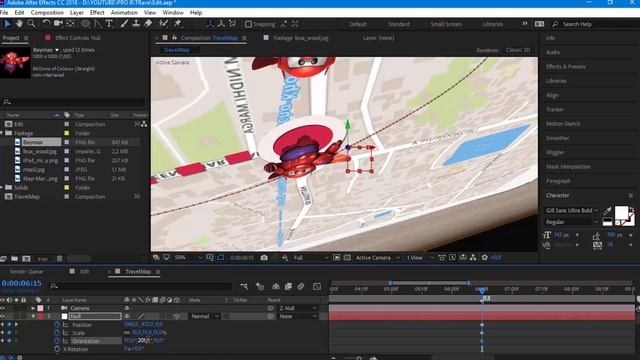The width and height of the screenshot is (640, 360).
Task: Open the Wiggler panel
Action: [x=555, y=153]
